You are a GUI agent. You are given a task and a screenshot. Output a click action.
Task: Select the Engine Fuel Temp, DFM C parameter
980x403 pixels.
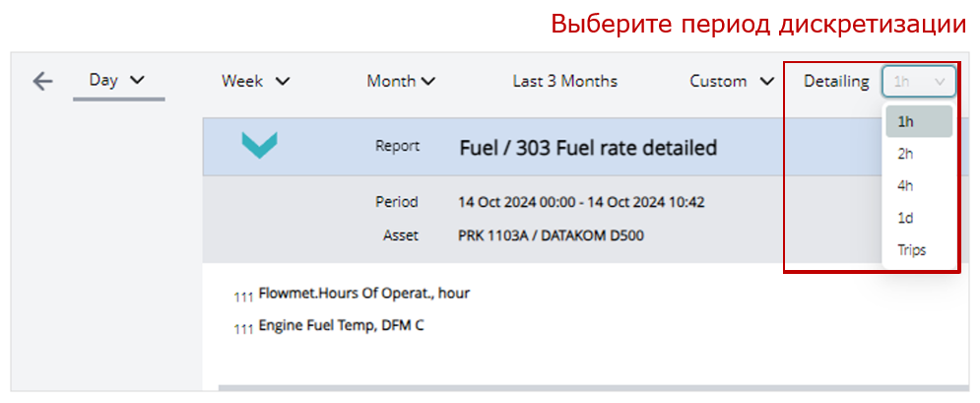point(341,325)
